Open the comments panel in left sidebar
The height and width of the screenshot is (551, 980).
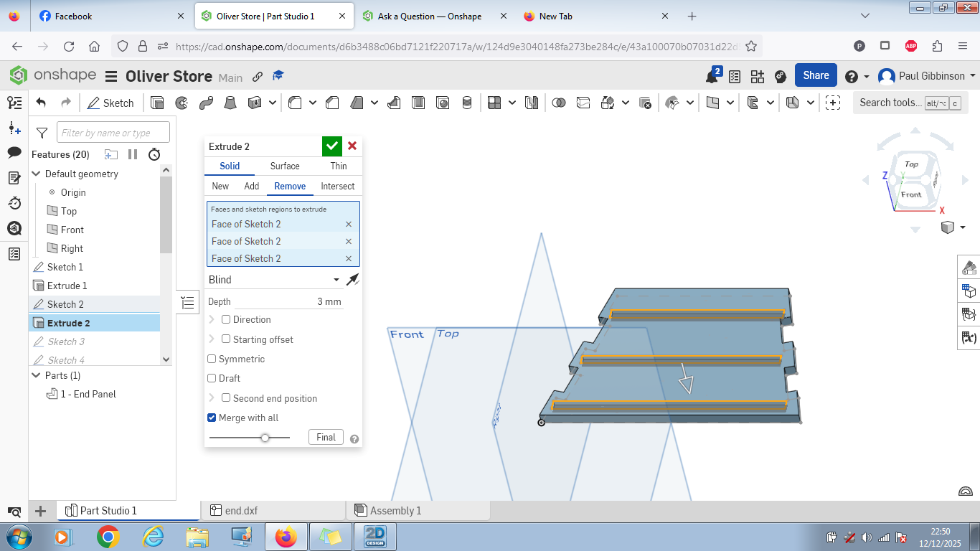pos(14,152)
